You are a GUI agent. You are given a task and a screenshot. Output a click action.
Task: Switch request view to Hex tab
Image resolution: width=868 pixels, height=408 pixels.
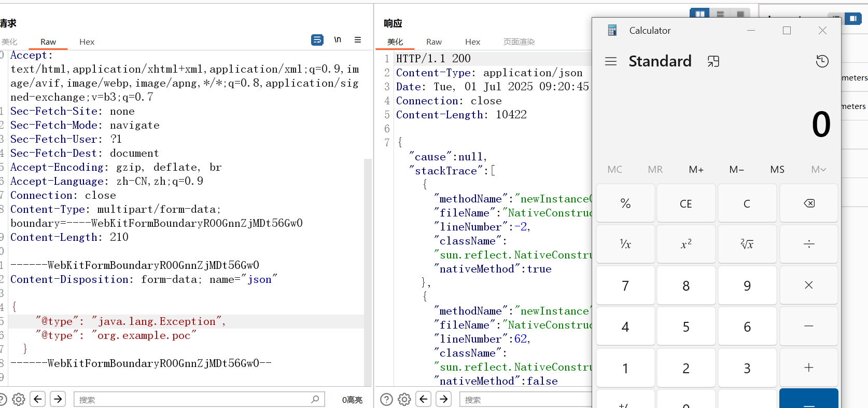coord(87,42)
